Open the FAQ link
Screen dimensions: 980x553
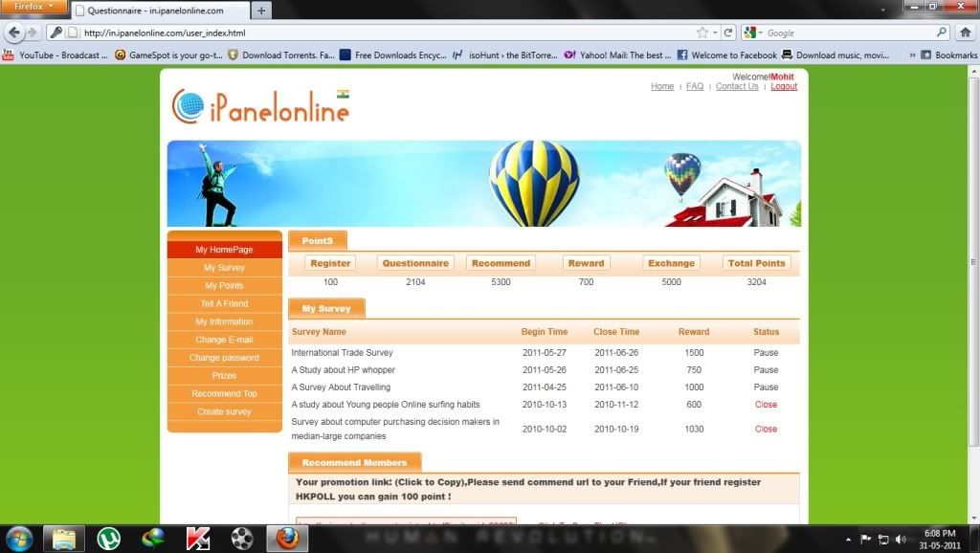(695, 86)
